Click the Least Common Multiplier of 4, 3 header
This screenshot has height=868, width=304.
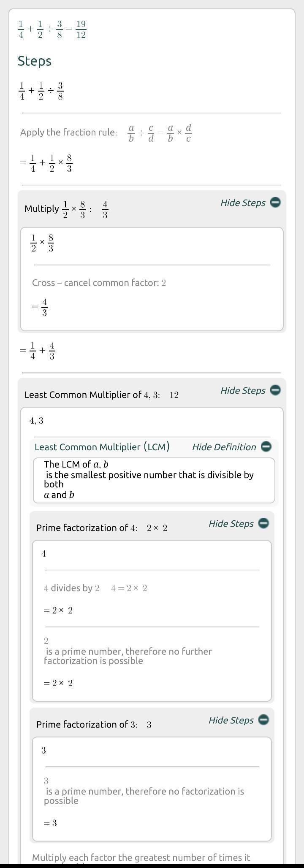[101, 395]
